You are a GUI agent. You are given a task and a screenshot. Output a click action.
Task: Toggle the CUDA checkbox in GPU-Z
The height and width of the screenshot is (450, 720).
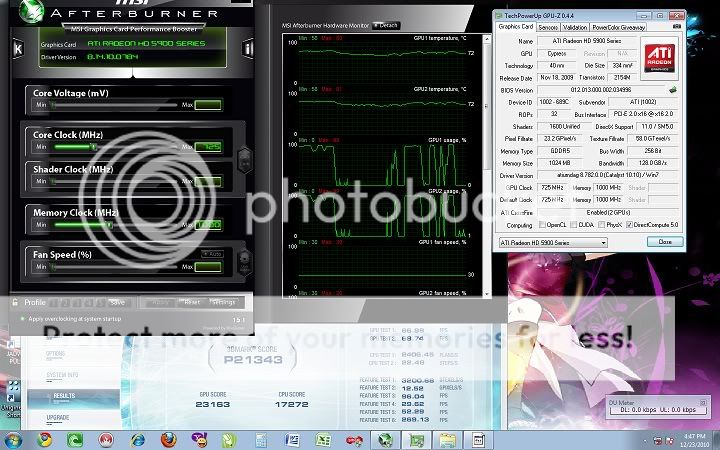[x=573, y=225]
